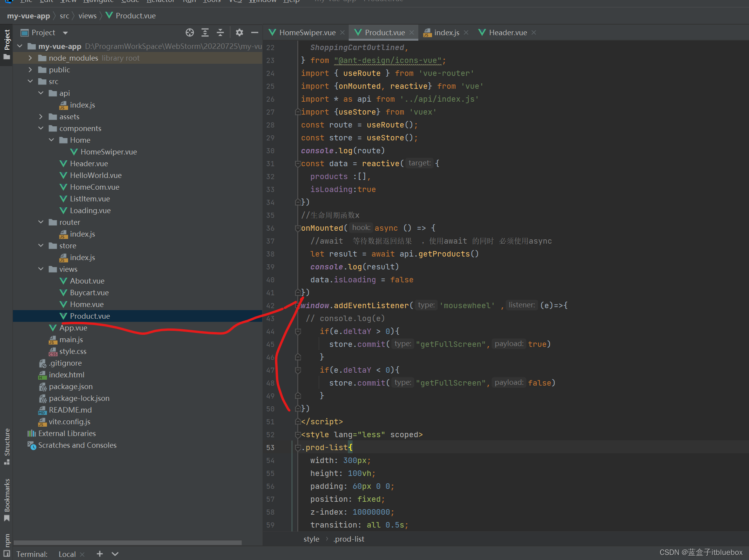Viewport: 749px width, 560px height.
Task: Click the locate file crosshair icon
Action: coord(190,32)
